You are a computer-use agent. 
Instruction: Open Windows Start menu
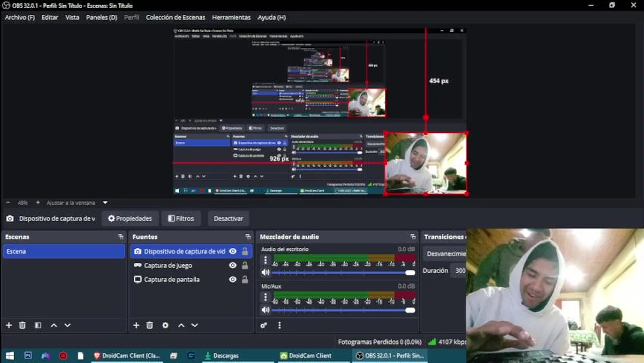[10, 356]
